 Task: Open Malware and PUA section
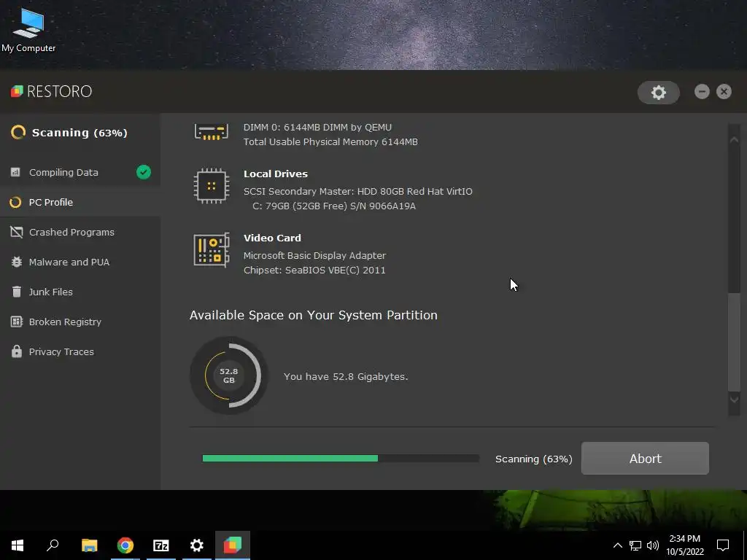80,262
